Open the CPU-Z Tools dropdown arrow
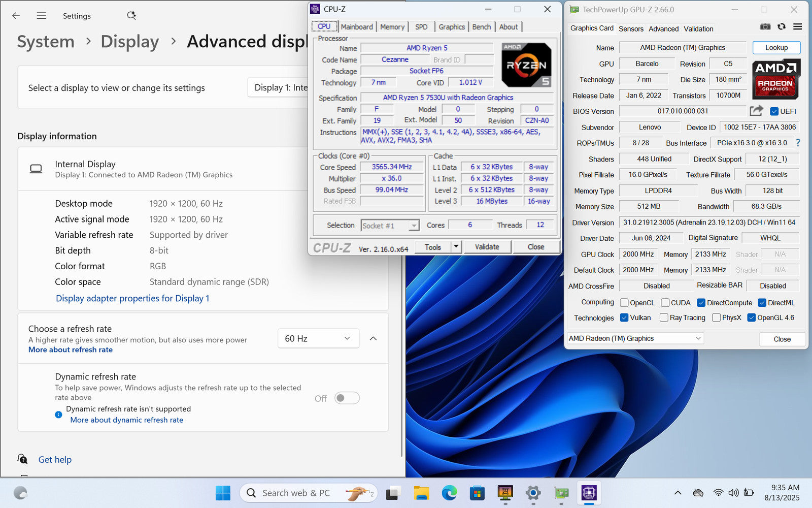Screen dimensions: 812x508 tap(456, 247)
